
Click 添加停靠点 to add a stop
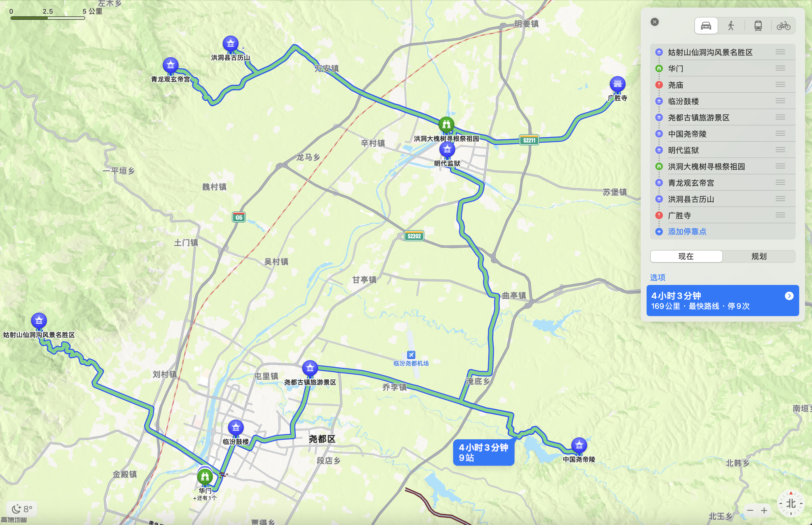click(687, 232)
